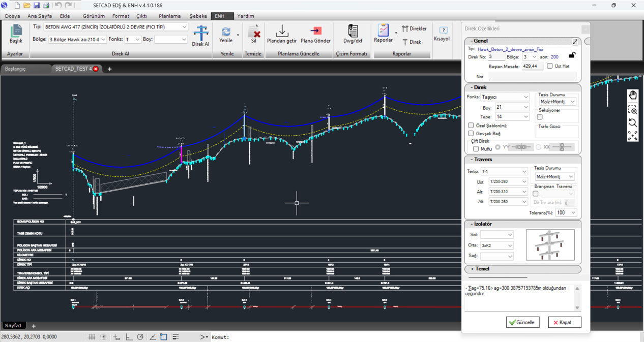The height and width of the screenshot is (342, 644).
Task: Click the Kısayol shortcut help icon
Action: tap(443, 30)
